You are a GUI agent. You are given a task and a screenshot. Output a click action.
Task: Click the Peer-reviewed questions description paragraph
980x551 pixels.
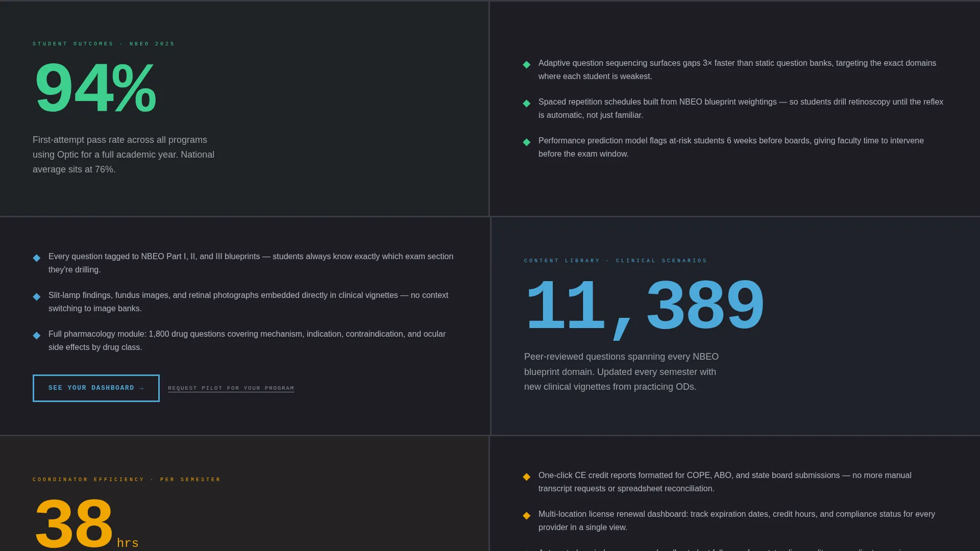(x=621, y=372)
